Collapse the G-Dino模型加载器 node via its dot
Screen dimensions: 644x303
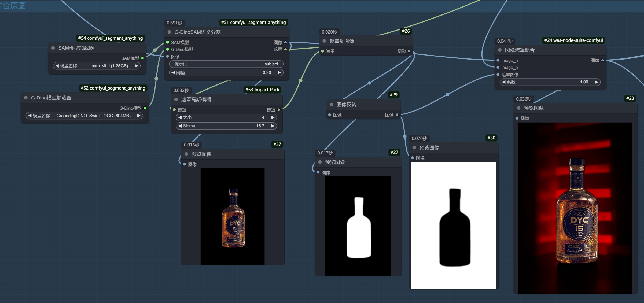26,98
